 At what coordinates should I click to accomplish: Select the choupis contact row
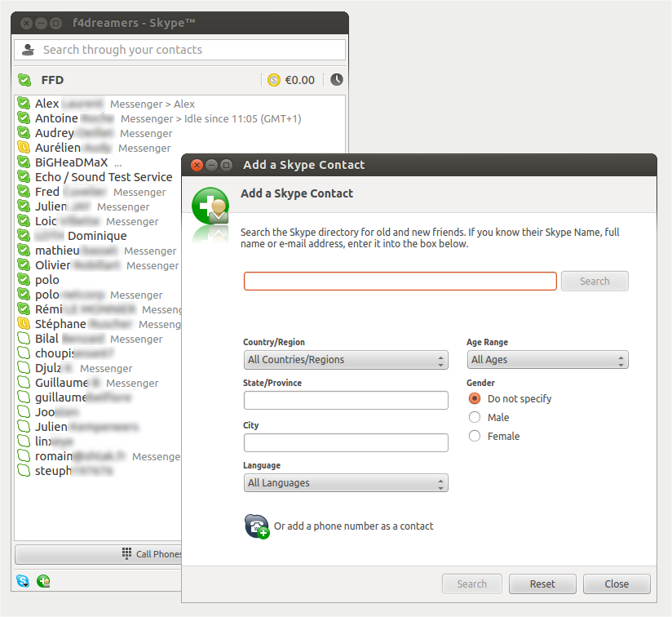[99, 353]
